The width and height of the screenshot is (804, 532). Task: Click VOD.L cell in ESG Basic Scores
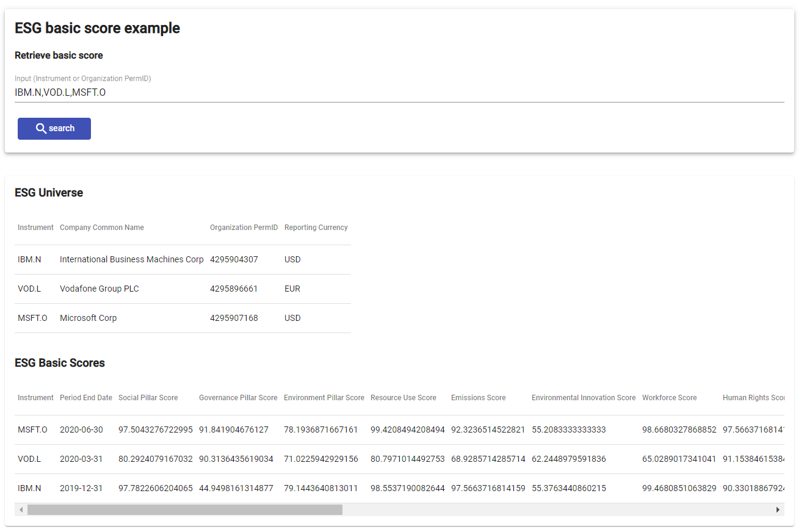click(x=29, y=459)
